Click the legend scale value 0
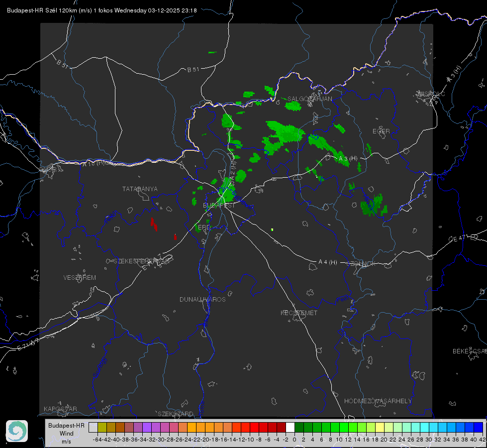 click(294, 440)
